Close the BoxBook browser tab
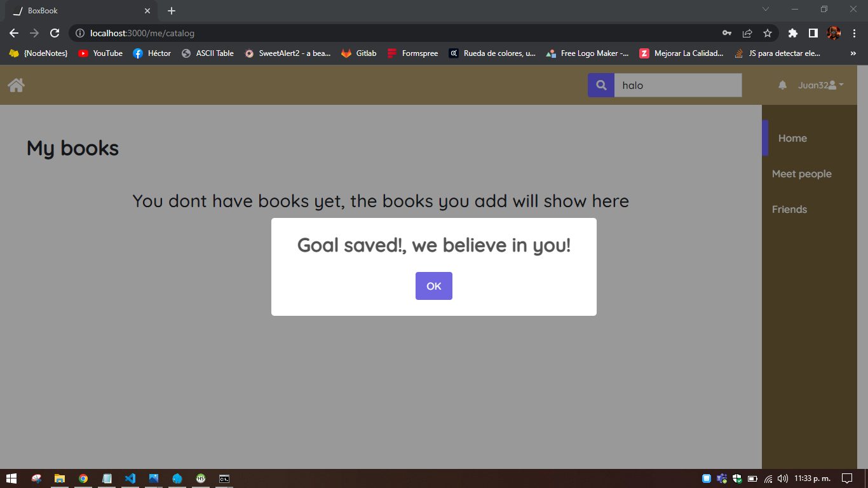868x488 pixels. 147,11
